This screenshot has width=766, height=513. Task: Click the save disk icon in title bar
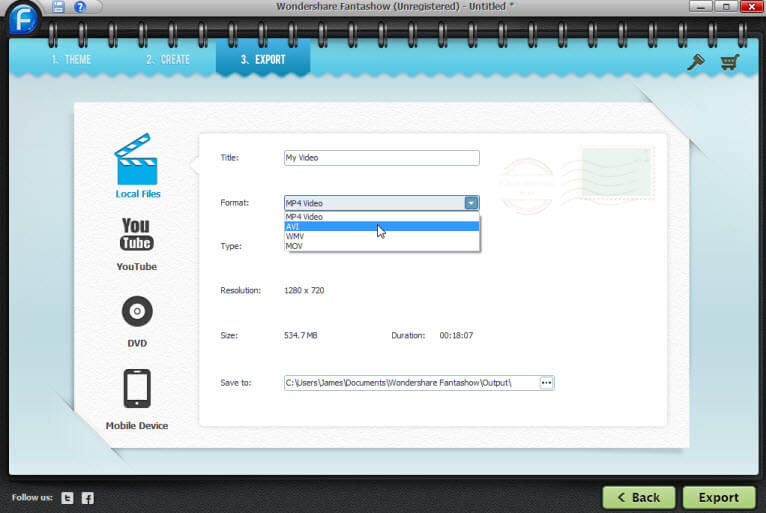pos(59,7)
